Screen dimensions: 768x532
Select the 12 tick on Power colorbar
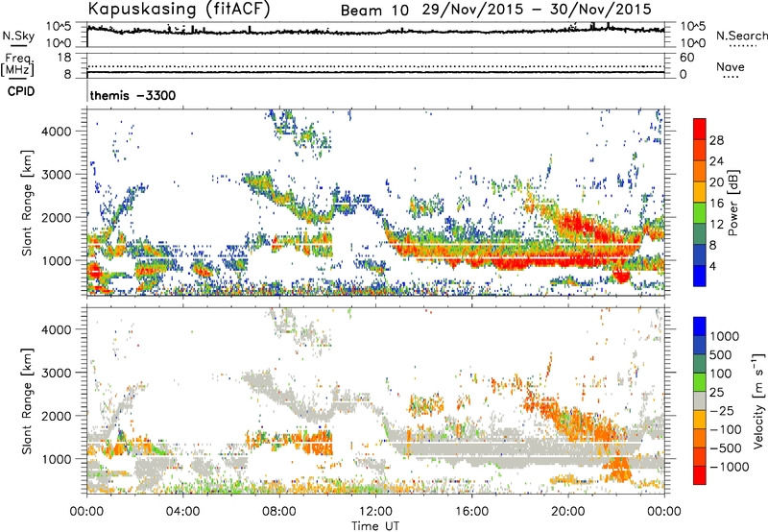coord(716,225)
